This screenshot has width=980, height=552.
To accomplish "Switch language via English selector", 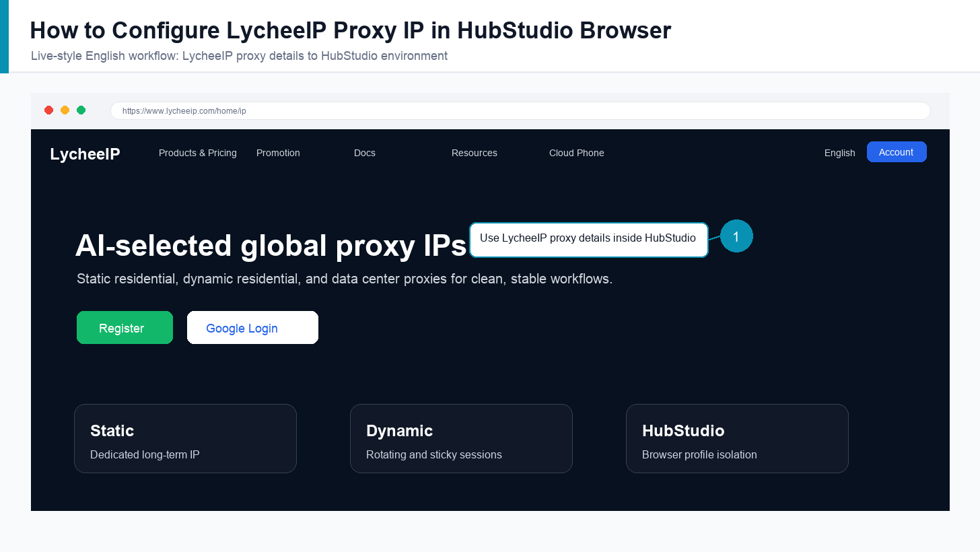I will click(x=839, y=153).
